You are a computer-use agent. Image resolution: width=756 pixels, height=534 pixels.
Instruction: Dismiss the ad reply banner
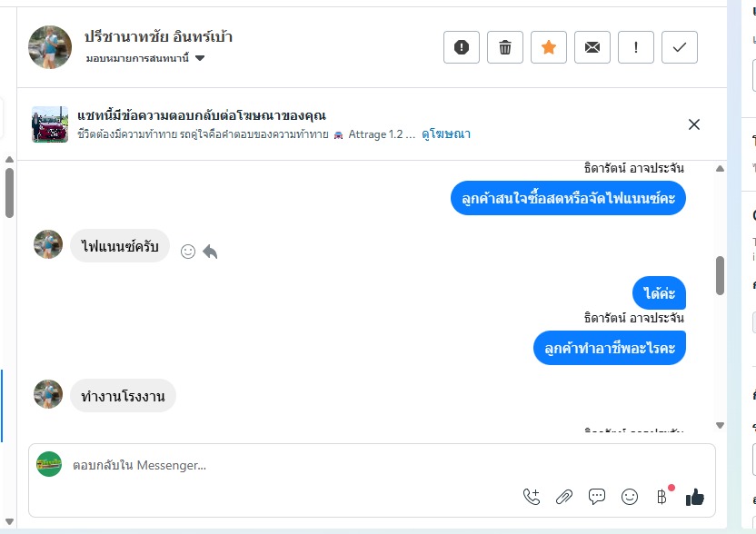tap(694, 124)
